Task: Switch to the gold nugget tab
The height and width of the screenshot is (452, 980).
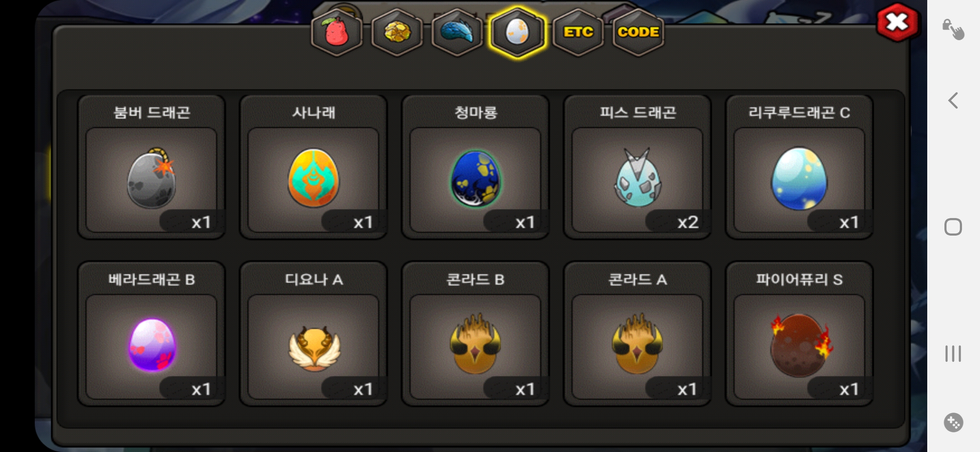Action: pos(397,32)
